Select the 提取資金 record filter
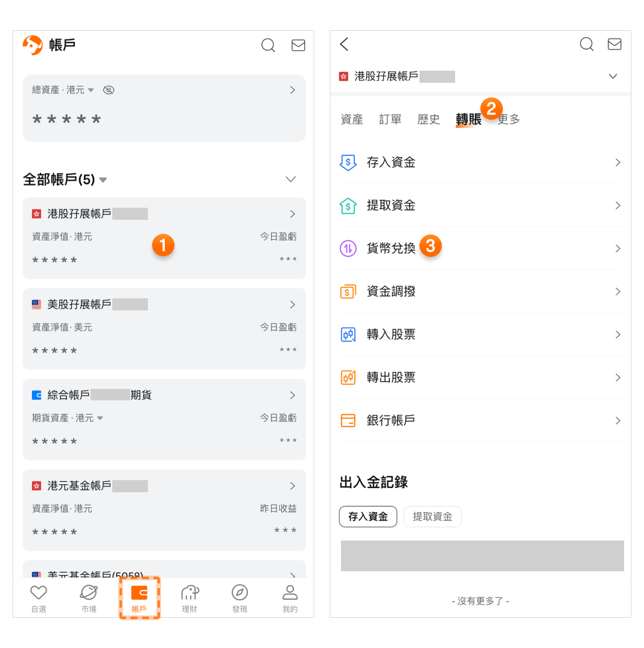 click(432, 516)
